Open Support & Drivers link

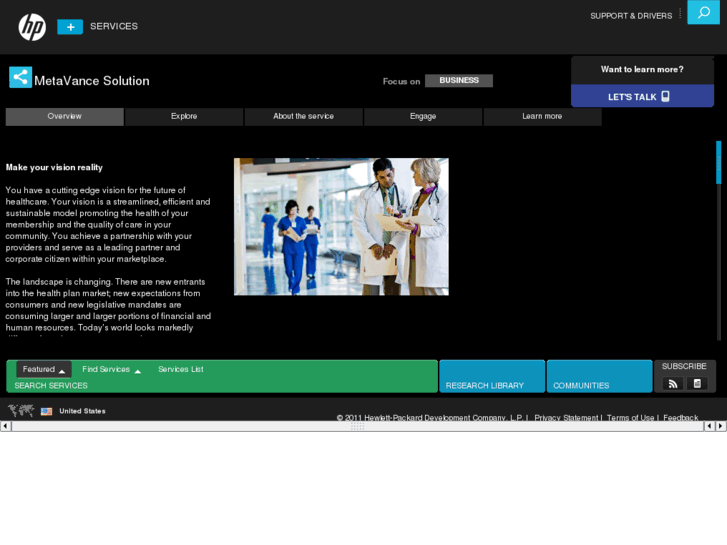pos(631,16)
